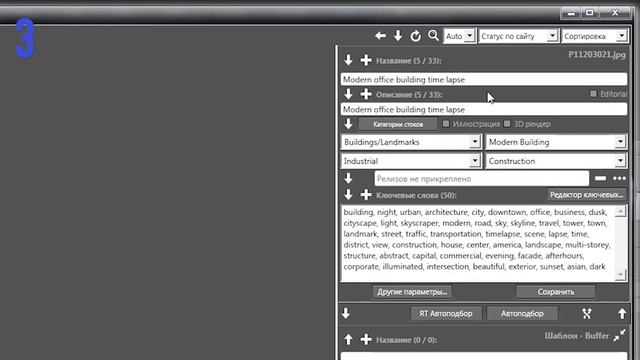Open Buildings/Landmarks category dropdown

tap(411, 142)
